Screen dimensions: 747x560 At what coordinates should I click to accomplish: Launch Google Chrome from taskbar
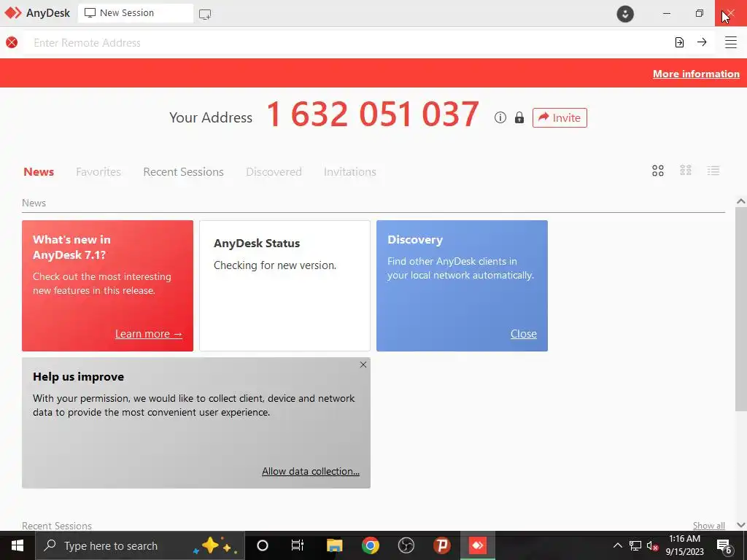[x=370, y=545]
